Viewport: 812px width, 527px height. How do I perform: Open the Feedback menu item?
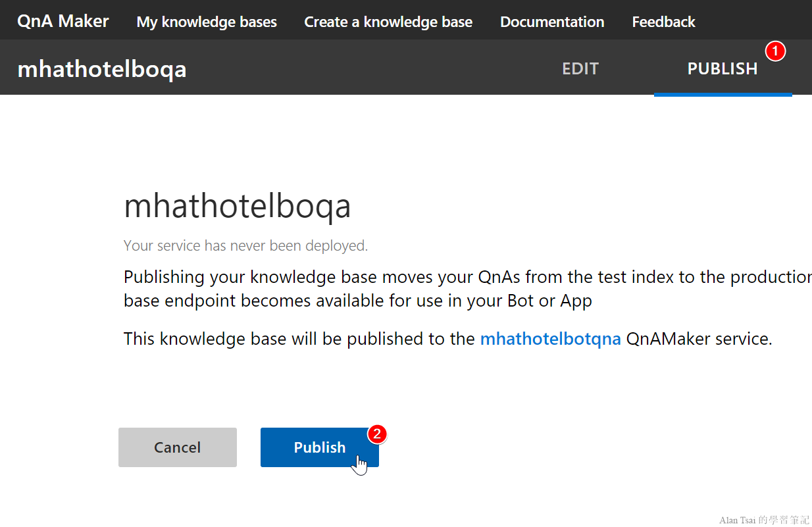click(x=663, y=22)
